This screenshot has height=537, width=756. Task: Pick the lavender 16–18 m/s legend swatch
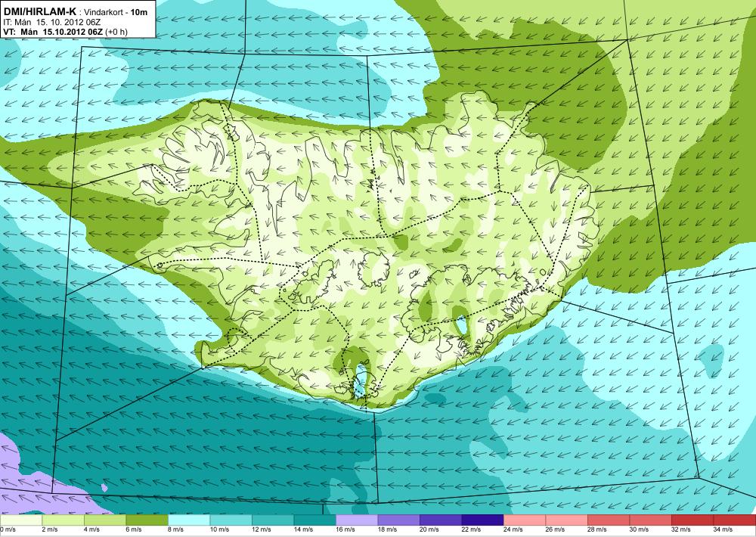pyautogui.click(x=357, y=520)
